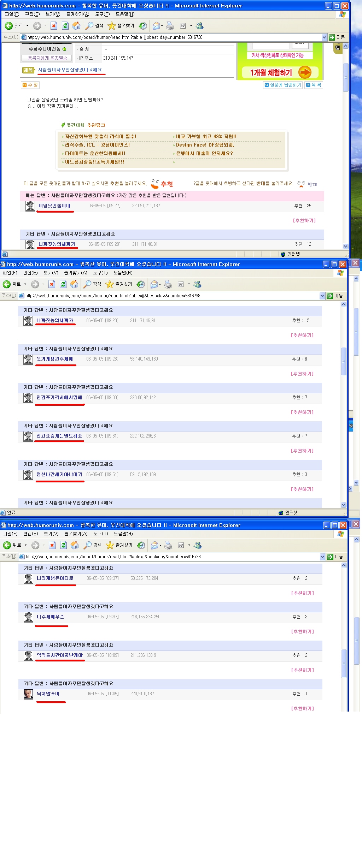Click the Mail icon in the topmost IE window toolbar
This screenshot has height=868, width=362.
click(x=156, y=26)
